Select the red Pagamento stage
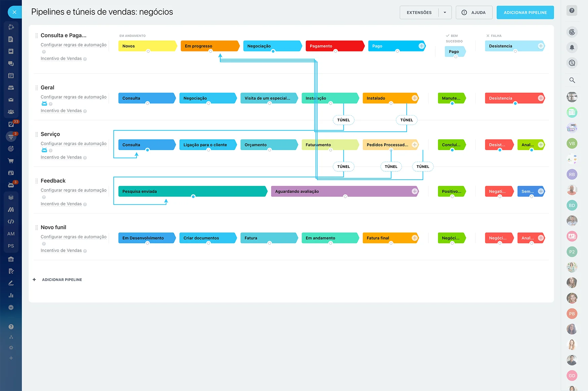The height and width of the screenshot is (391, 588). (x=335, y=46)
